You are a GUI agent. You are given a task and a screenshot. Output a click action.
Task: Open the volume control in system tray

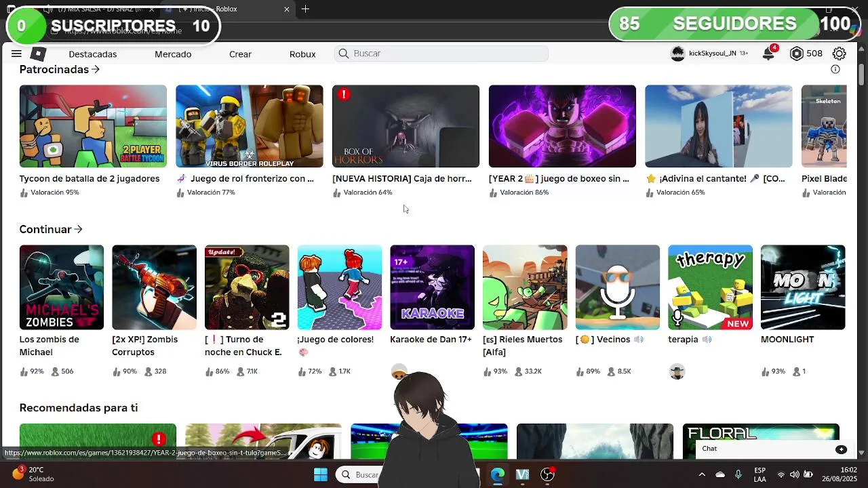[x=794, y=474]
